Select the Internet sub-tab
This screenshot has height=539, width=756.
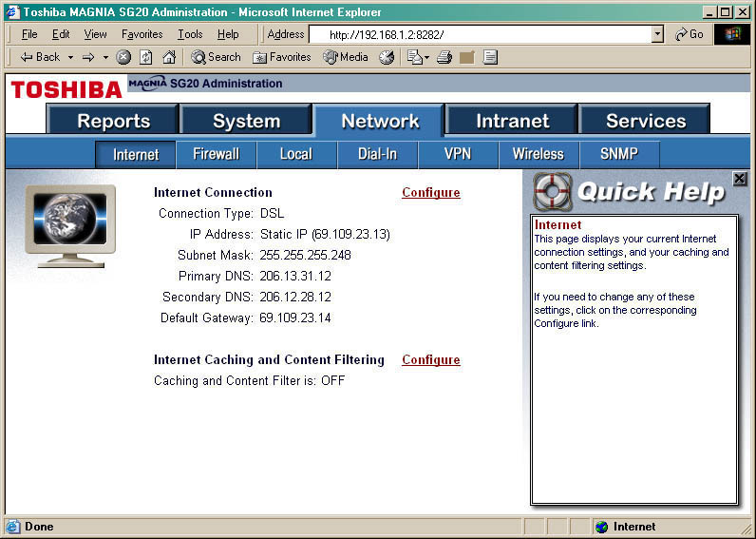pyautogui.click(x=136, y=154)
